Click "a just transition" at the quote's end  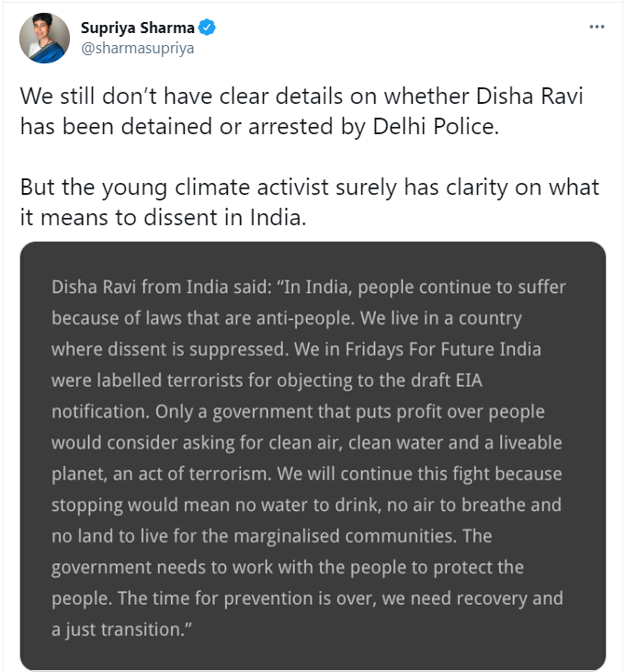click(x=115, y=630)
